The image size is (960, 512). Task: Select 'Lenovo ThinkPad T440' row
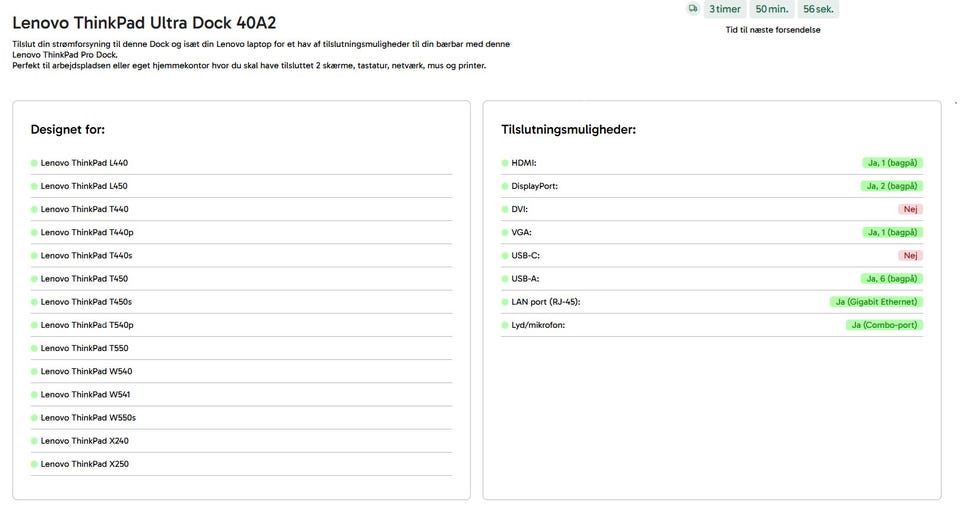(241, 209)
